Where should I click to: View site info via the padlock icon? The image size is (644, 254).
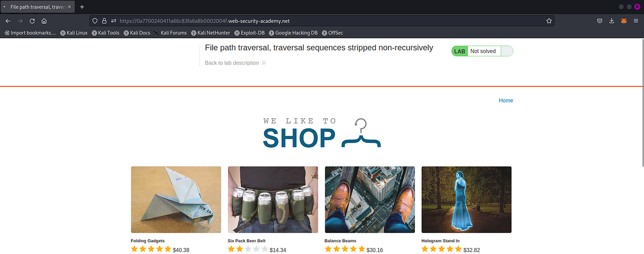coord(104,21)
